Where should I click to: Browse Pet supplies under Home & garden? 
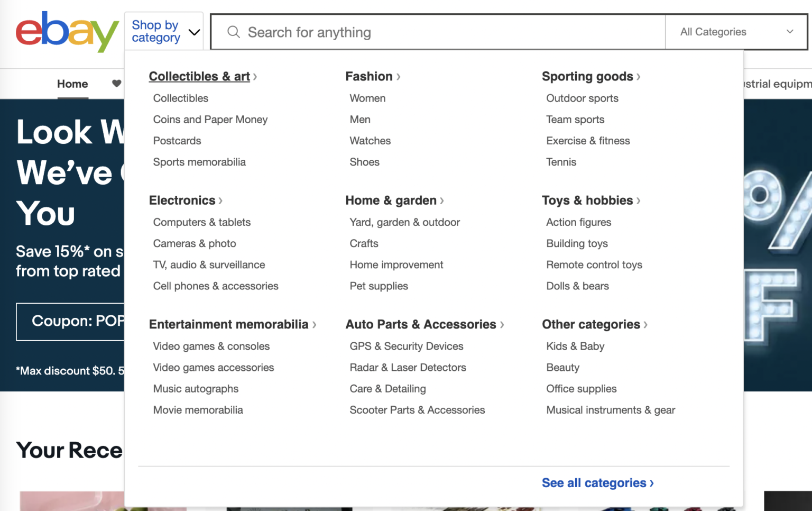tap(379, 286)
